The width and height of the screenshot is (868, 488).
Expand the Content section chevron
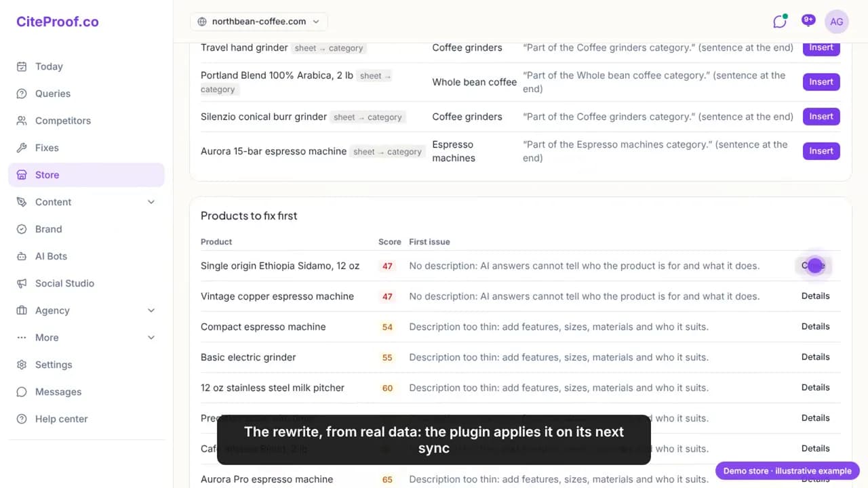click(x=151, y=202)
